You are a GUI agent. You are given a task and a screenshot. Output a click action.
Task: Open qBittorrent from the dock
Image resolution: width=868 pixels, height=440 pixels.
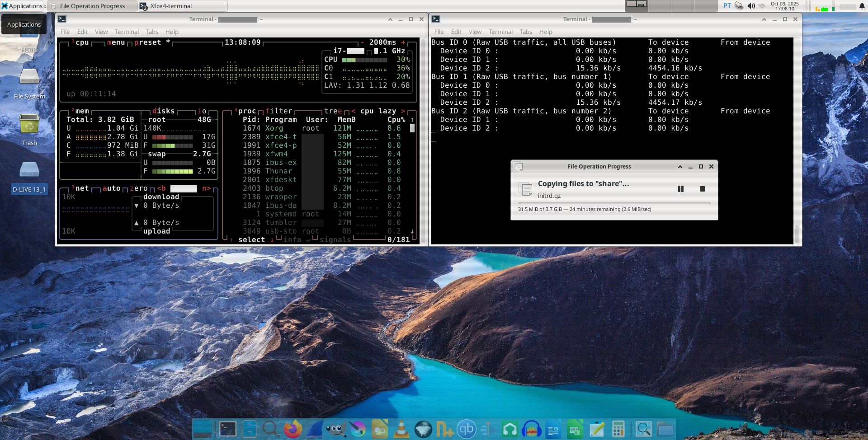[x=466, y=429]
